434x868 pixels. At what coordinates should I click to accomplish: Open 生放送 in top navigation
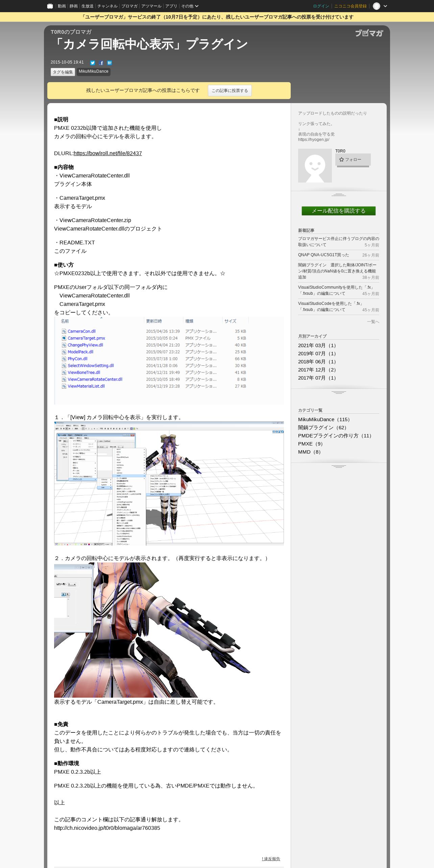coord(88,6)
